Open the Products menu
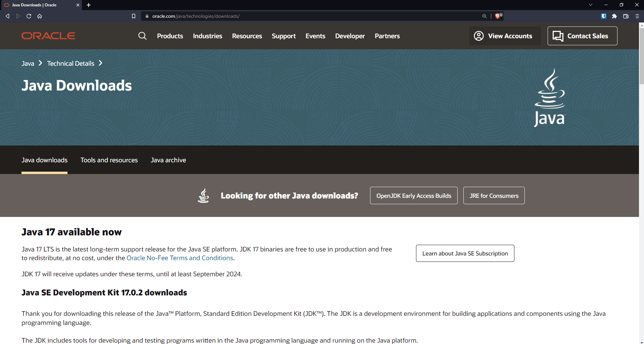 click(x=170, y=36)
